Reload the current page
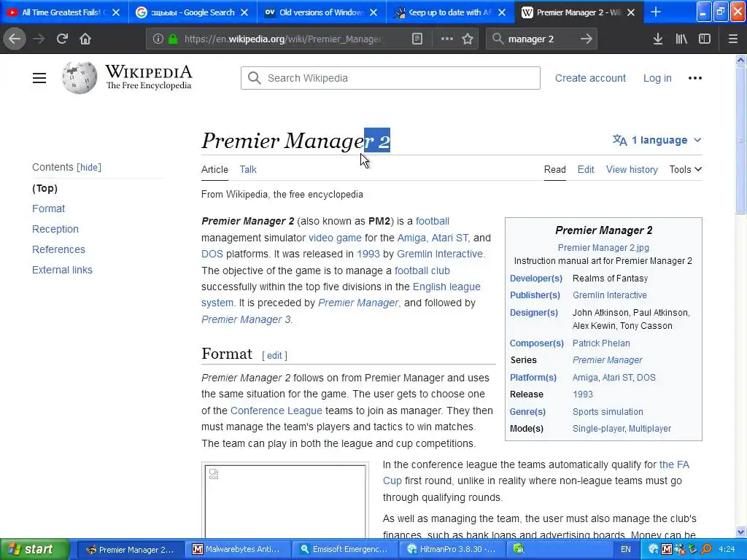747x560 pixels. (62, 39)
